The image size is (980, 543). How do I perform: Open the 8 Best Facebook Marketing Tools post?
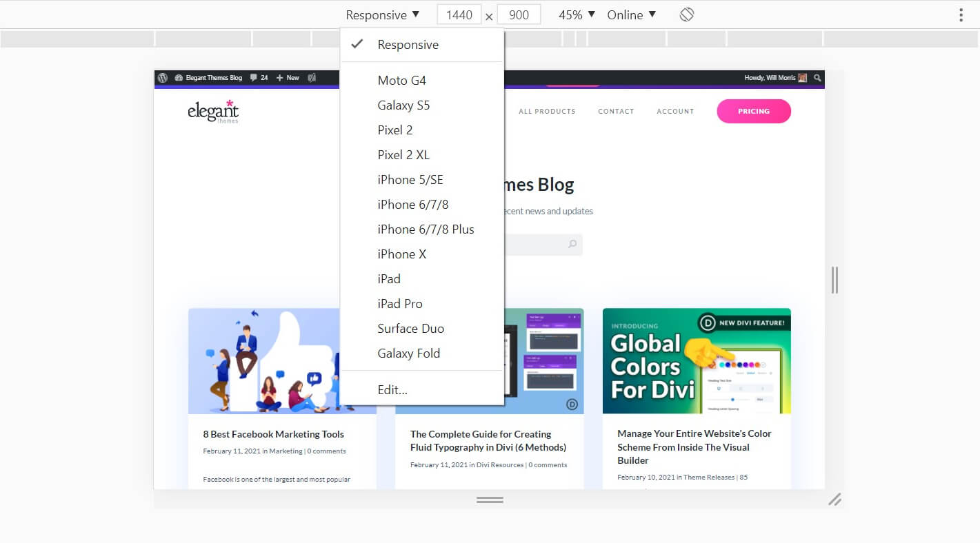pos(273,434)
